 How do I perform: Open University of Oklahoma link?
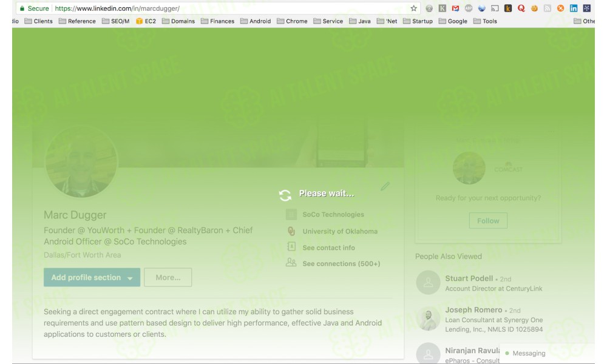click(x=340, y=231)
